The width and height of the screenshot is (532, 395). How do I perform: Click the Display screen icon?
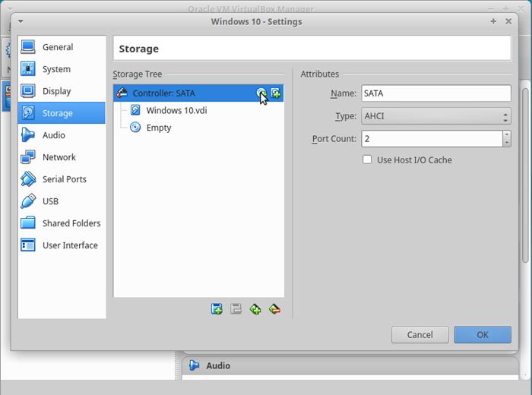28,91
